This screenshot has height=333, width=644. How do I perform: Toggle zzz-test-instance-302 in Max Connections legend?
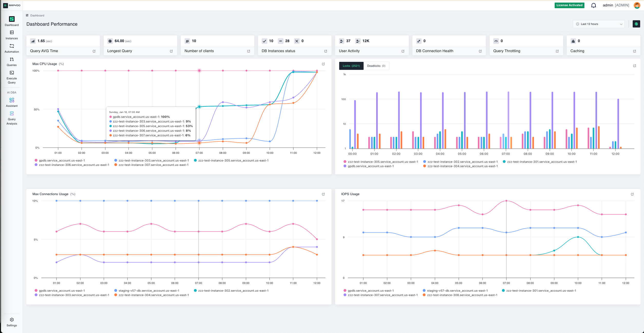coord(233,291)
